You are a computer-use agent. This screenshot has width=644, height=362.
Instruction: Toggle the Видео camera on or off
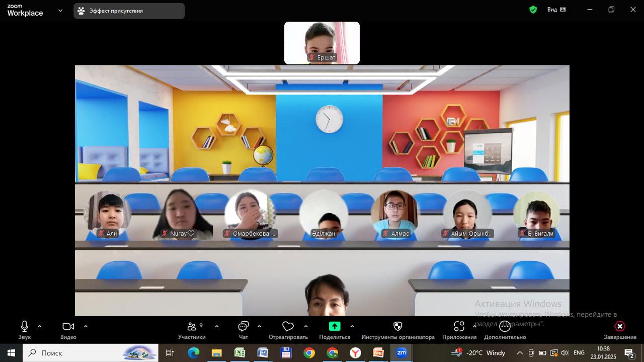tap(68, 327)
